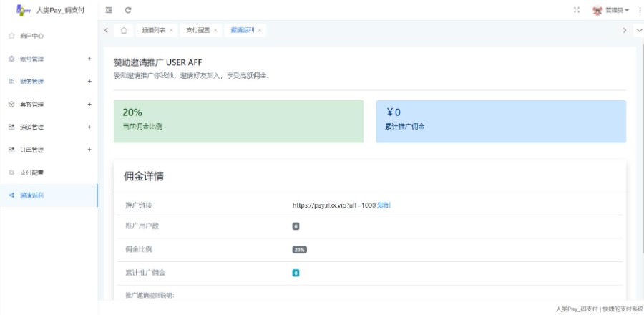Click the 推广链接 row label
The height and width of the screenshot is (315, 644).
[x=139, y=205]
